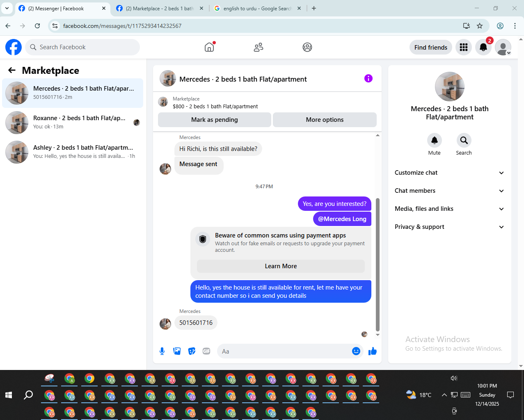The image size is (524, 420).
Task: Open conversation info purple icon
Action: (368, 78)
